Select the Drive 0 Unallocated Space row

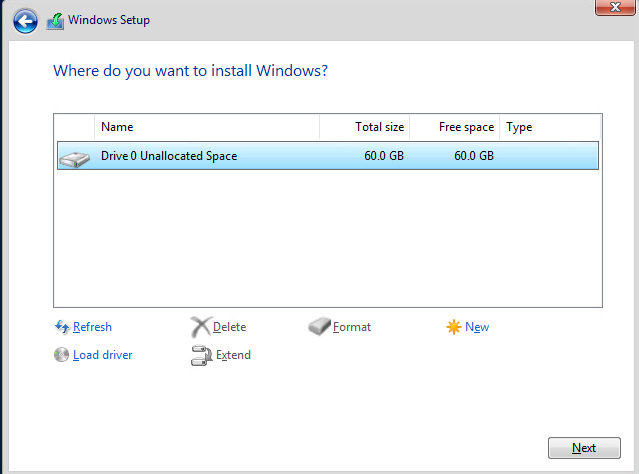click(x=328, y=156)
